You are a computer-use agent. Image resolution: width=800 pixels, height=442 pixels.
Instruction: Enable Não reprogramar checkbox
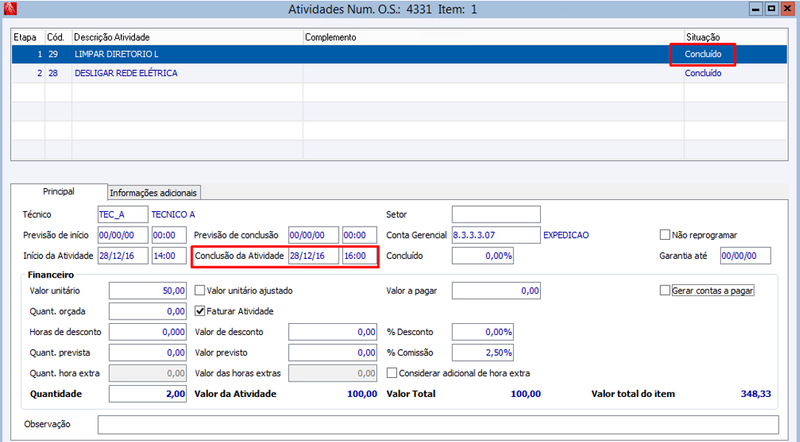pos(664,235)
